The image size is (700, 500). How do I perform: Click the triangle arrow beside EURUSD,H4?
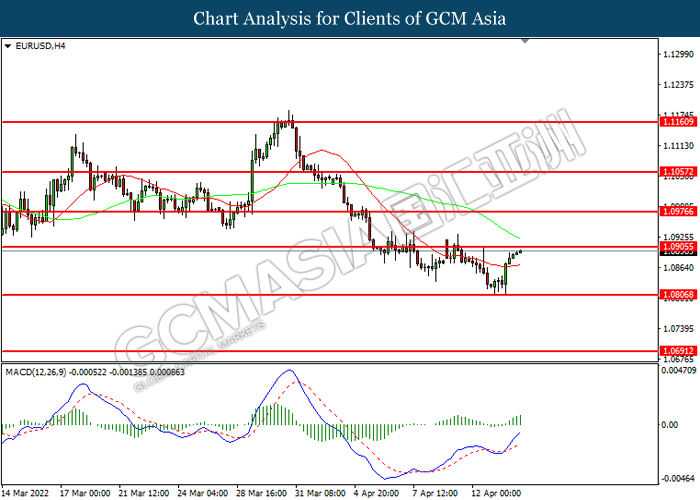click(8, 46)
